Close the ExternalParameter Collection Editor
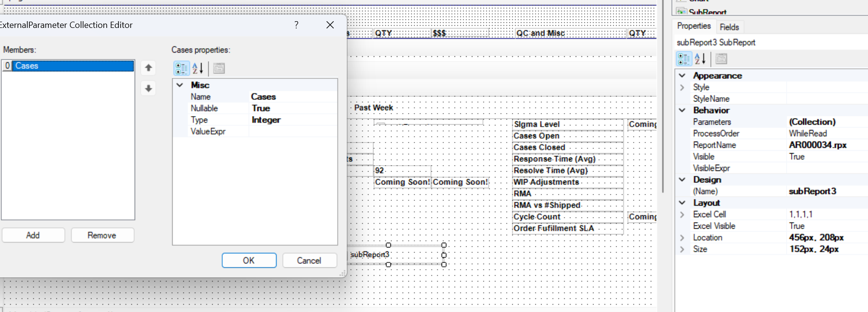The height and width of the screenshot is (312, 868). (330, 25)
